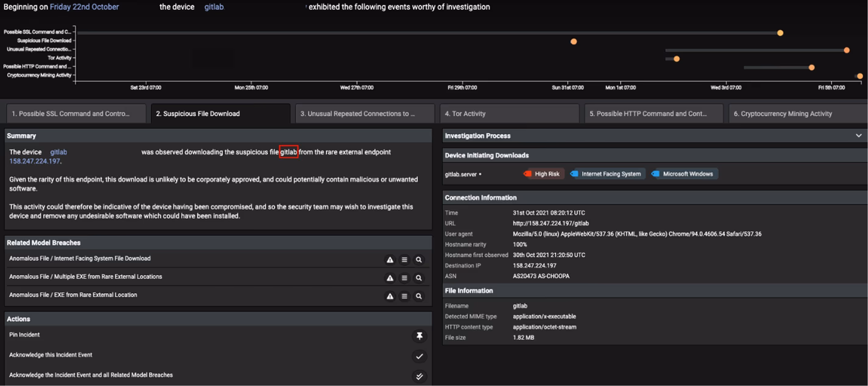This screenshot has height=386, width=868.
Task: Click the Microsoft Windows device tag
Action: (684, 174)
